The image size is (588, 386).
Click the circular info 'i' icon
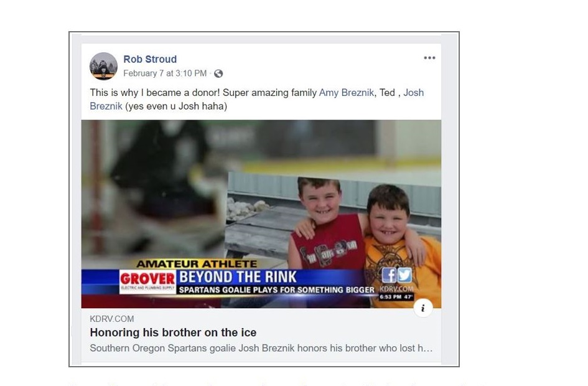pos(423,308)
